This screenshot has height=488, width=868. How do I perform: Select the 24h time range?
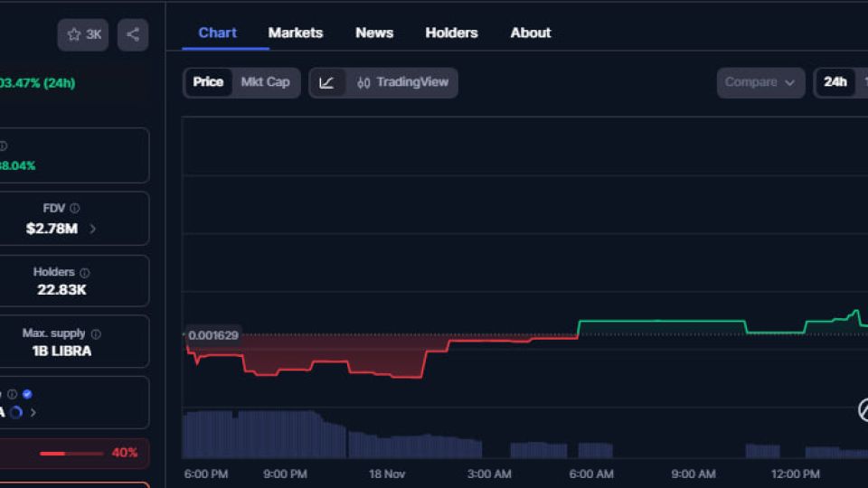[x=835, y=82]
